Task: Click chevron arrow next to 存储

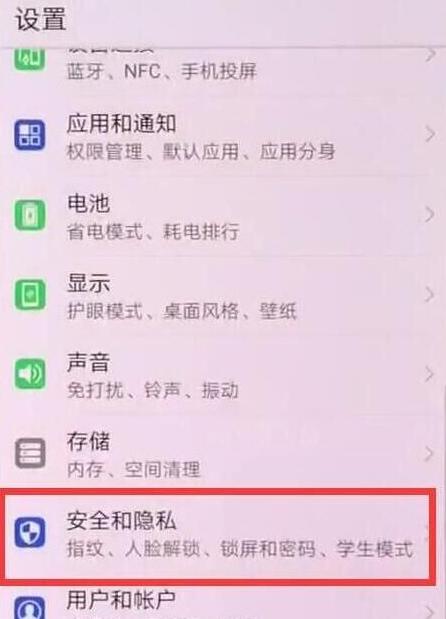Action: pos(429,454)
